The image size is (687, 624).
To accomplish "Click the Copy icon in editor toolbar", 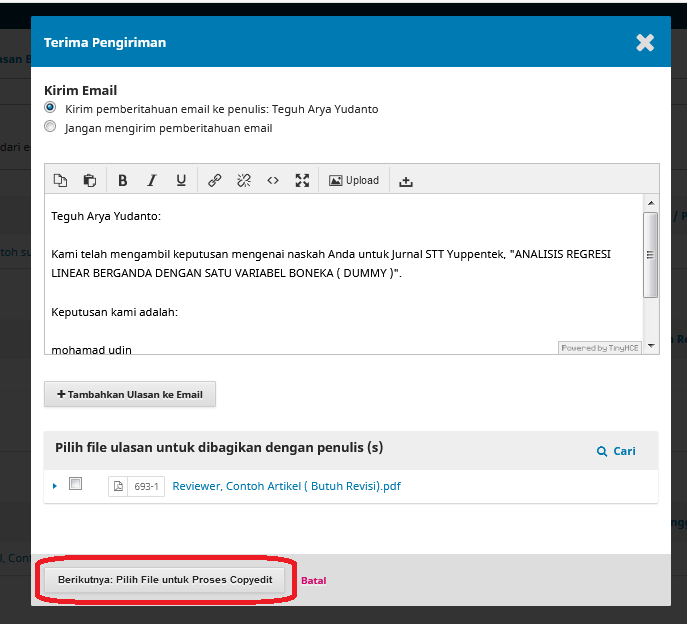I will click(60, 181).
